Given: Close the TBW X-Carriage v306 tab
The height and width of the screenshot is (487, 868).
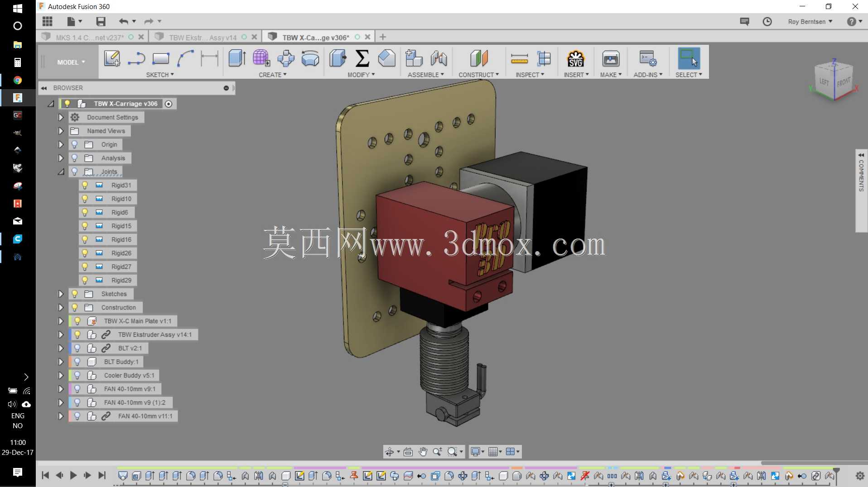Looking at the screenshot, I should click(367, 37).
